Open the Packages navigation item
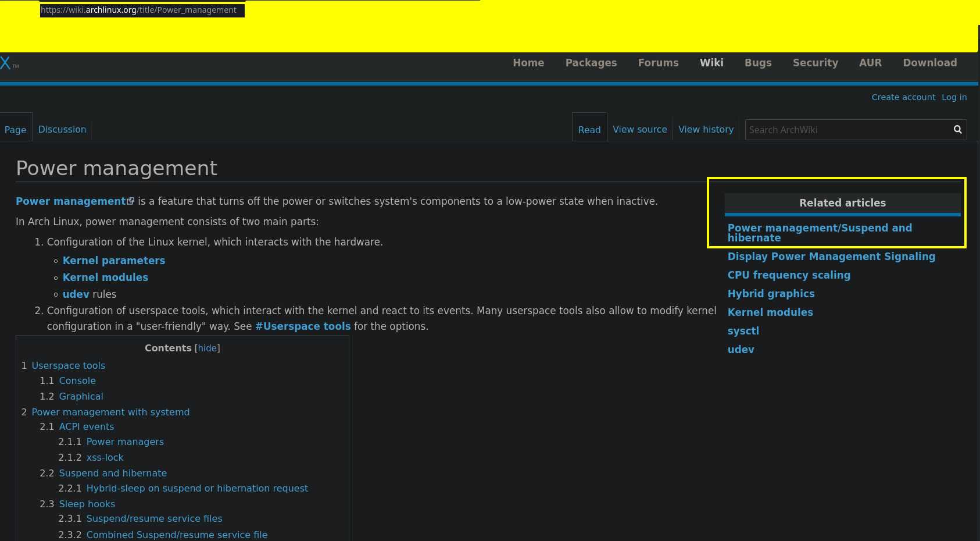This screenshot has height=541, width=980. (x=591, y=63)
